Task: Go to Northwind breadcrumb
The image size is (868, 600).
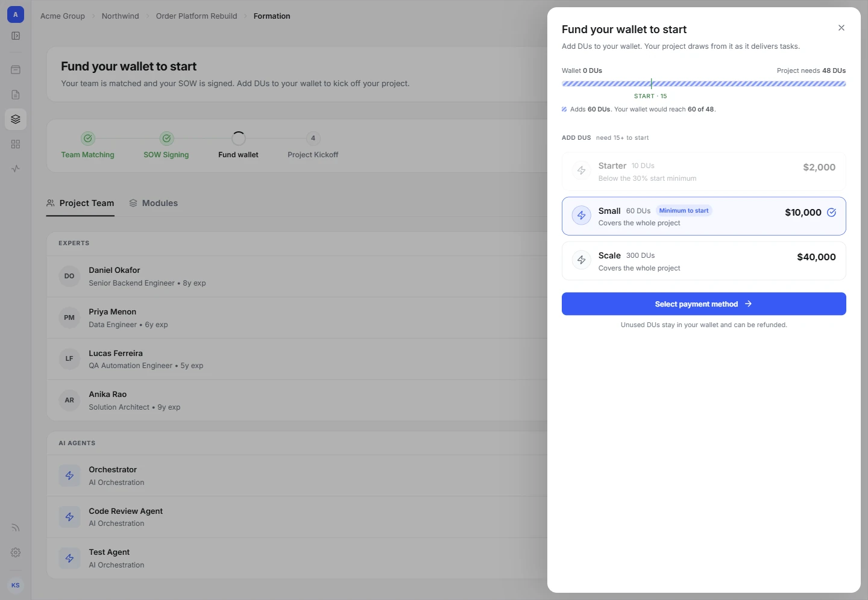Action: [121, 16]
